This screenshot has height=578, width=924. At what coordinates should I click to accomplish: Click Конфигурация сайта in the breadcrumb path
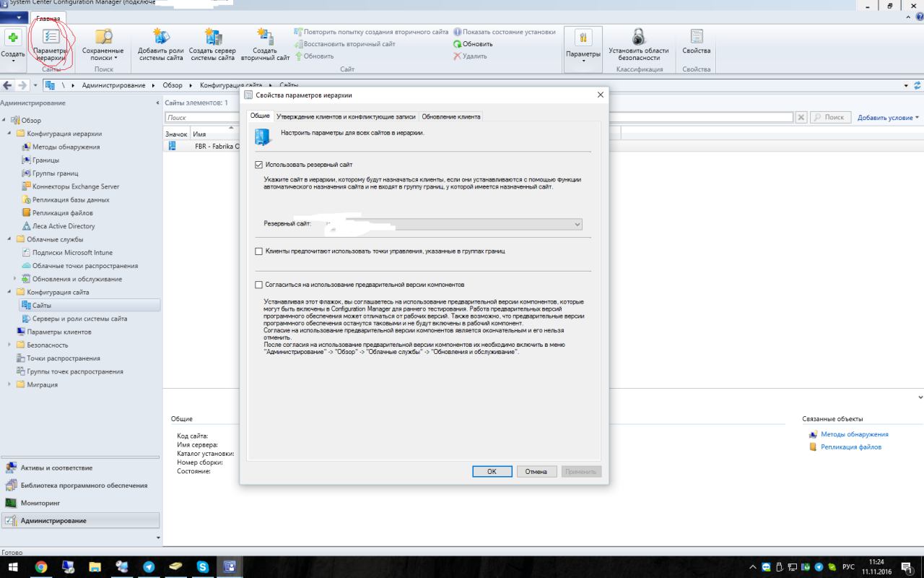pyautogui.click(x=231, y=85)
